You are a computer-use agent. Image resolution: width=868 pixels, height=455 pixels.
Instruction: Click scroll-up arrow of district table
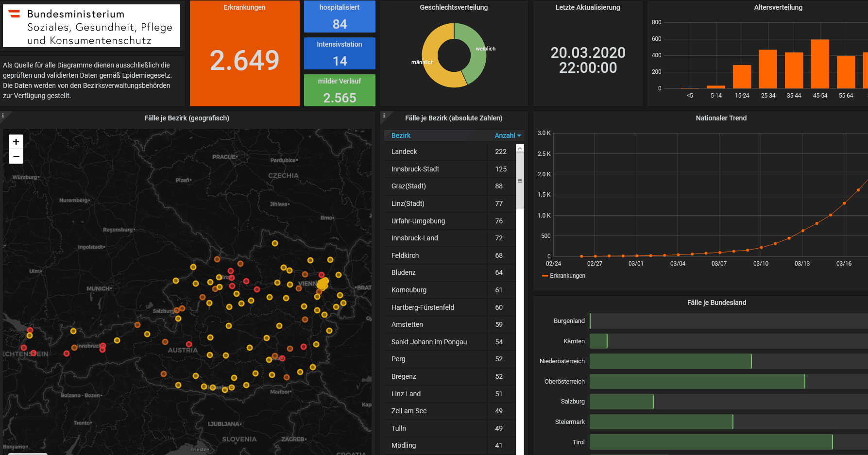point(520,148)
